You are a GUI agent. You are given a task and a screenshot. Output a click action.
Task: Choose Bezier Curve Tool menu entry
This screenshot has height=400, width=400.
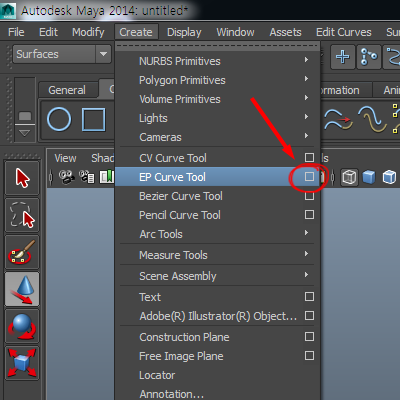click(x=181, y=196)
